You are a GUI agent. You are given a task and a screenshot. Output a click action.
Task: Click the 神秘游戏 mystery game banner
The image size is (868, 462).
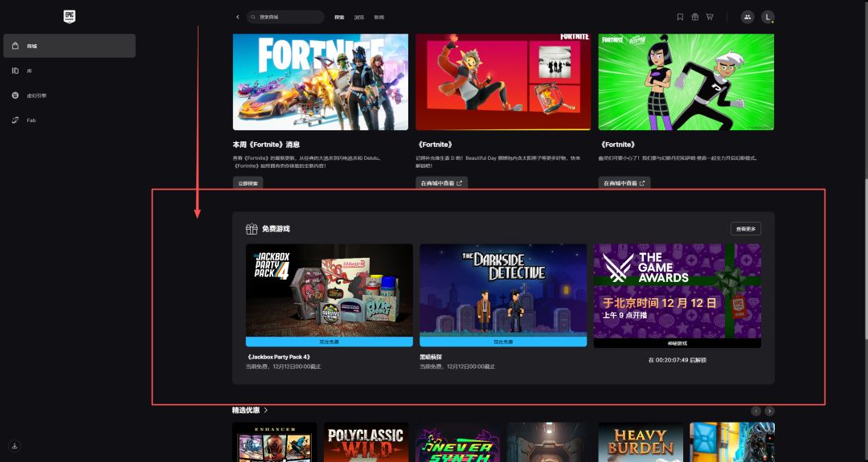point(678,344)
